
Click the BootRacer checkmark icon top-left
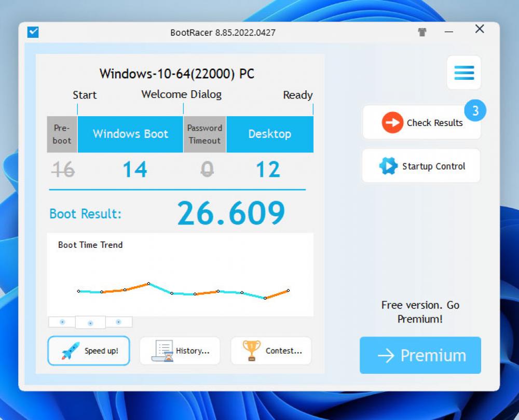coord(33,32)
